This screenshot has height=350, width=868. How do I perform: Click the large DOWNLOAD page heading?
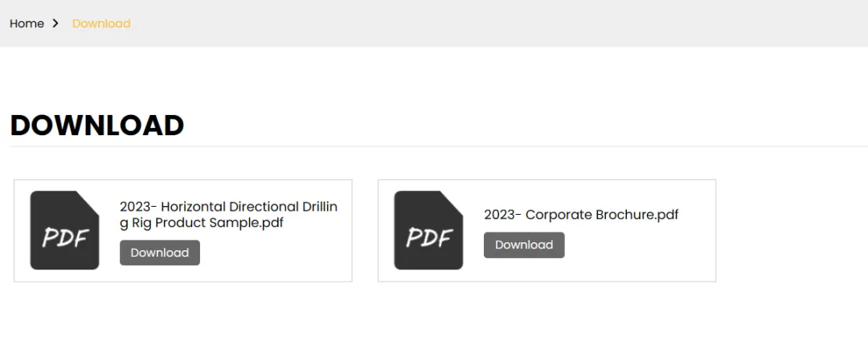(x=97, y=126)
